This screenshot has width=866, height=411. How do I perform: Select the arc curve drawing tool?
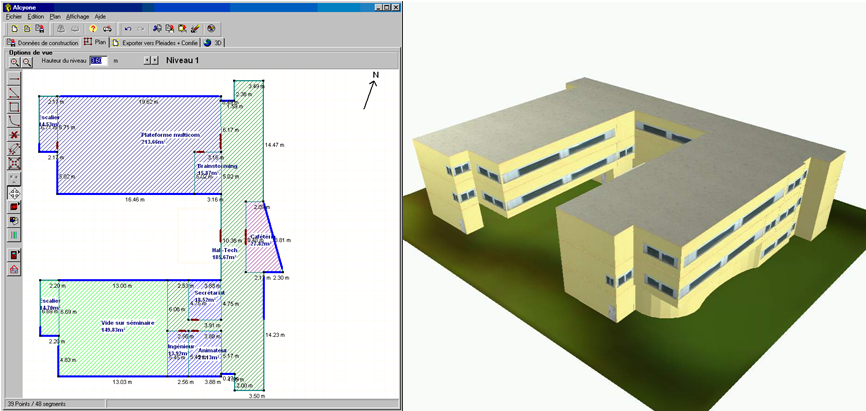click(14, 121)
